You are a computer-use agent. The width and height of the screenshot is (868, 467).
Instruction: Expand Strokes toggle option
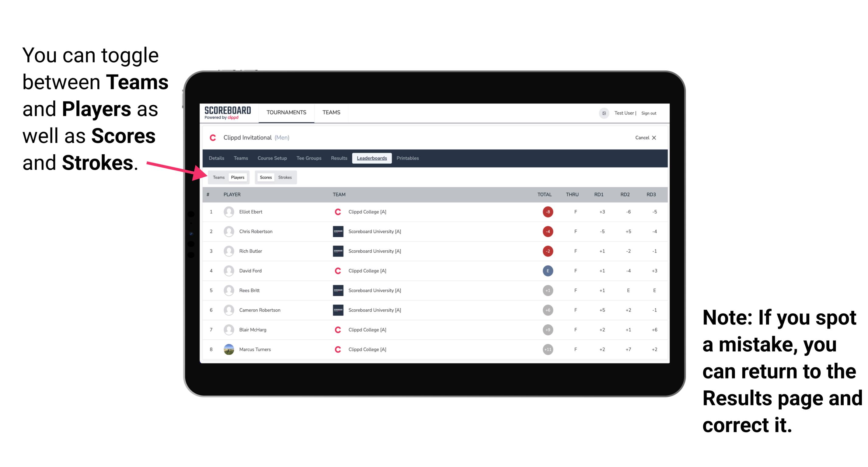tap(284, 177)
